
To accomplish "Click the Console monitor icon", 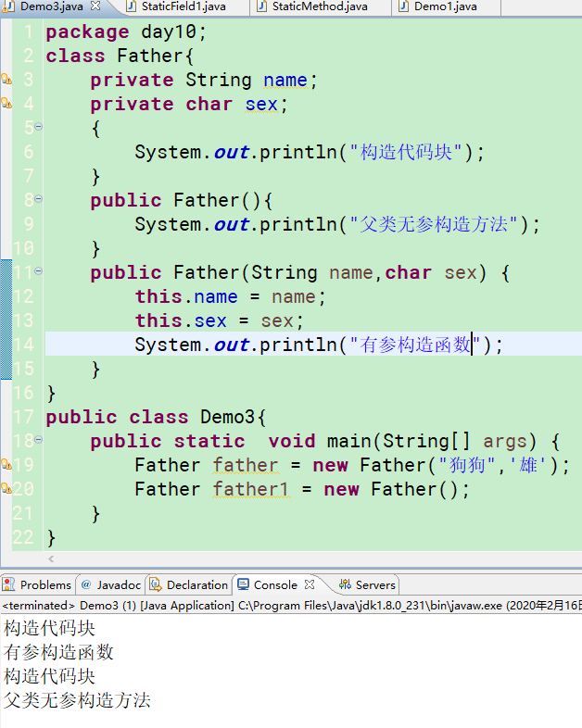I will click(243, 584).
